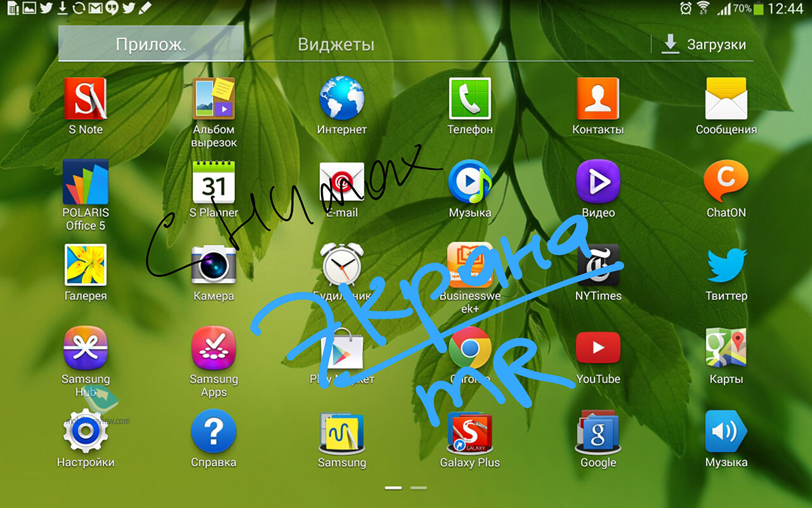
Task: Open Музыка app with speaker icon
Action: pyautogui.click(x=726, y=431)
